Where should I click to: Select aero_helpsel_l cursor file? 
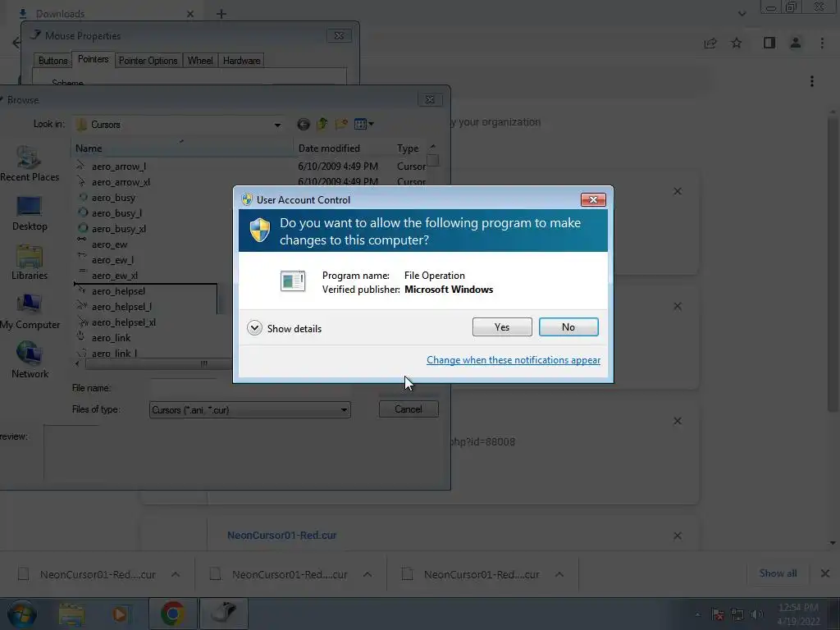[121, 307]
